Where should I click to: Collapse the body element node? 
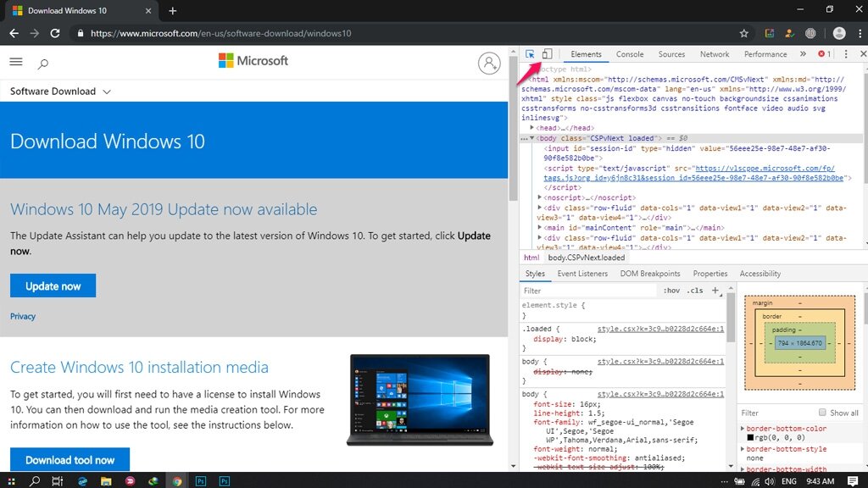pyautogui.click(x=532, y=138)
